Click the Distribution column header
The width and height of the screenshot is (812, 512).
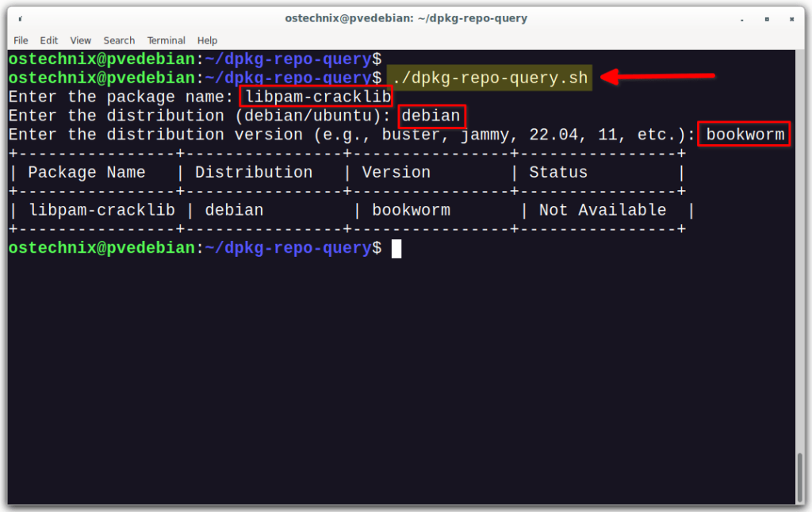click(254, 172)
